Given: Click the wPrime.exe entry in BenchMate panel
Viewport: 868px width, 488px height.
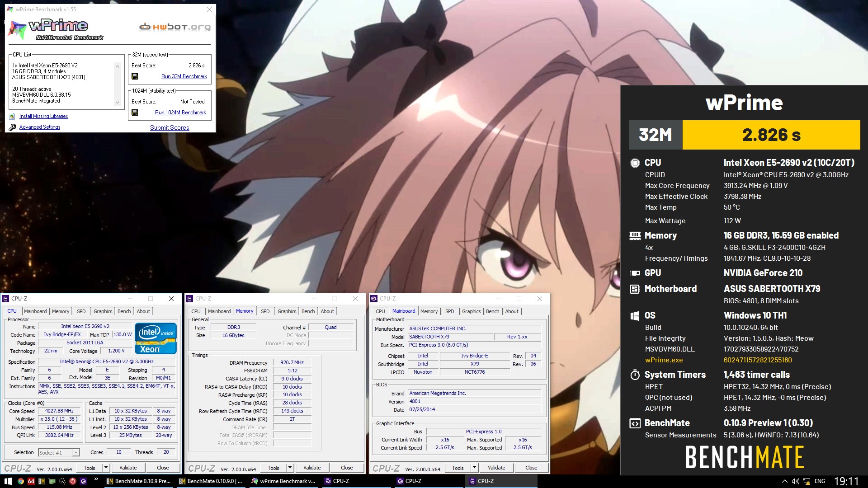Looking at the screenshot, I should [664, 360].
